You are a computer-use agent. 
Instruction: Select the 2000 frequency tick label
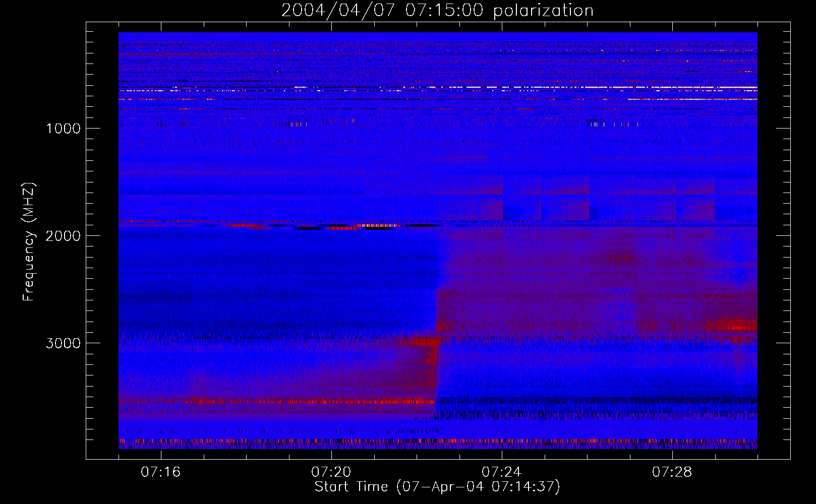[63, 236]
